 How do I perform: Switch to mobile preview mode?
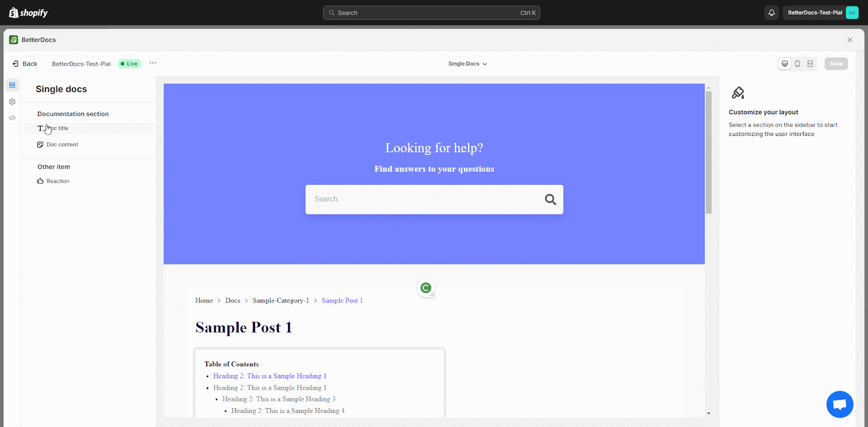coord(797,63)
